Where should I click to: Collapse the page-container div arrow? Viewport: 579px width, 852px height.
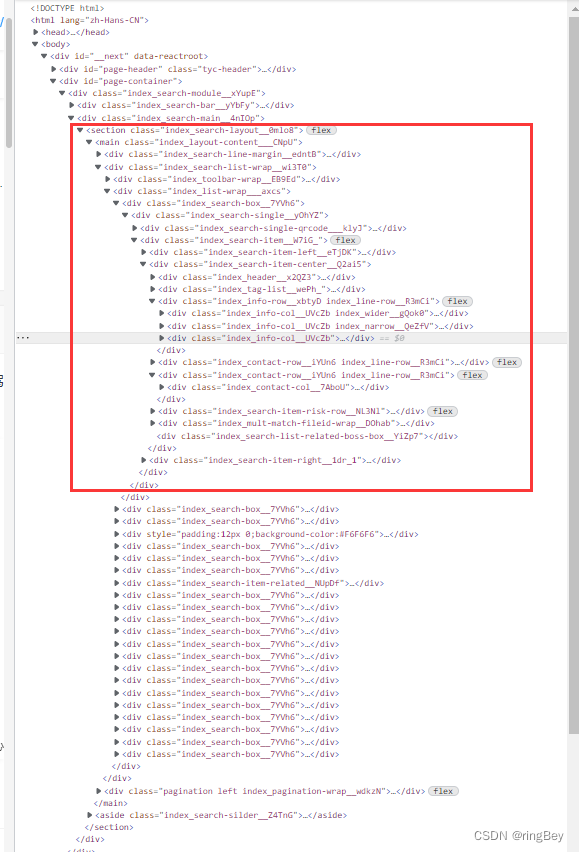tap(53, 81)
